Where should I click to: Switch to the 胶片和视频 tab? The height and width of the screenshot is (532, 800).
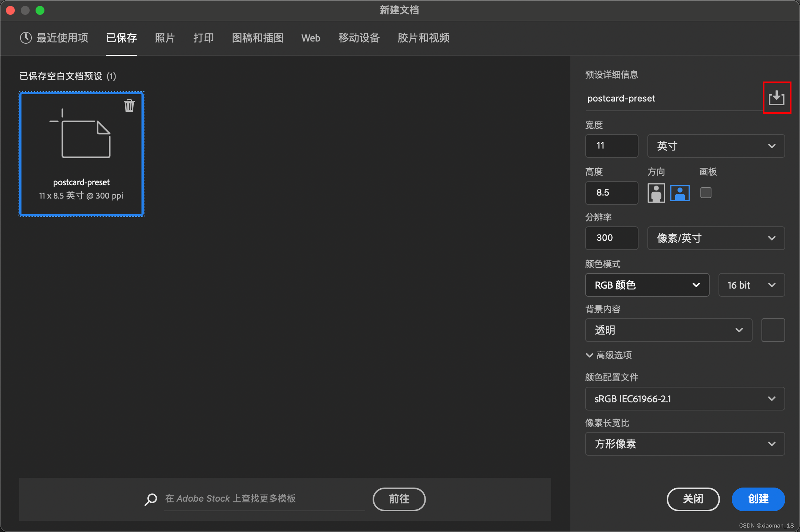(x=424, y=38)
